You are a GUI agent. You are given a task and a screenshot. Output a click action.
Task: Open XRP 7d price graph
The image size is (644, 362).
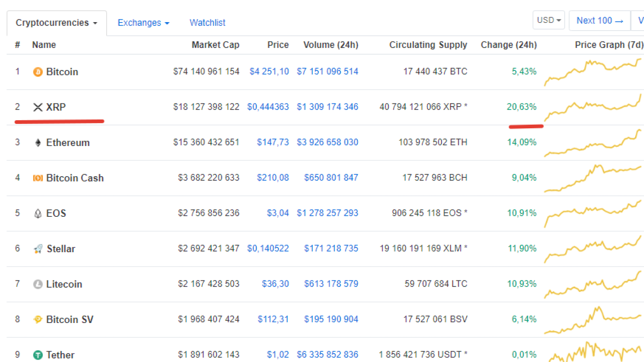tap(592, 107)
